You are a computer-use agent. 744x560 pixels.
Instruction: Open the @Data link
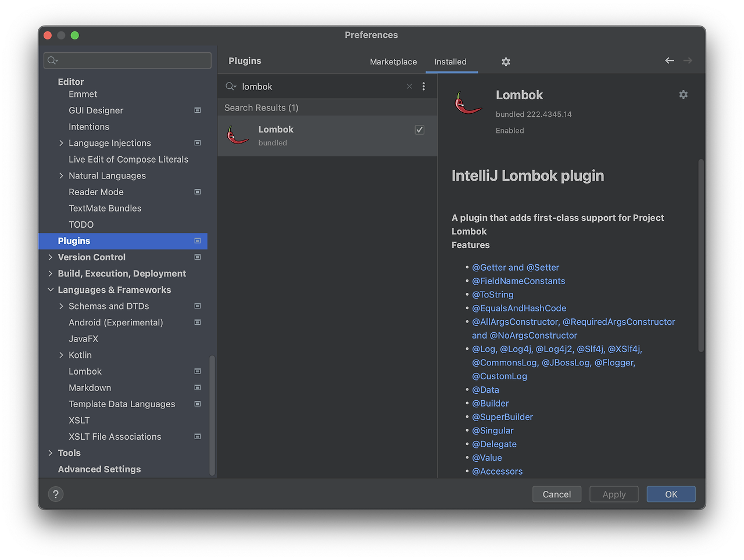tap(485, 390)
